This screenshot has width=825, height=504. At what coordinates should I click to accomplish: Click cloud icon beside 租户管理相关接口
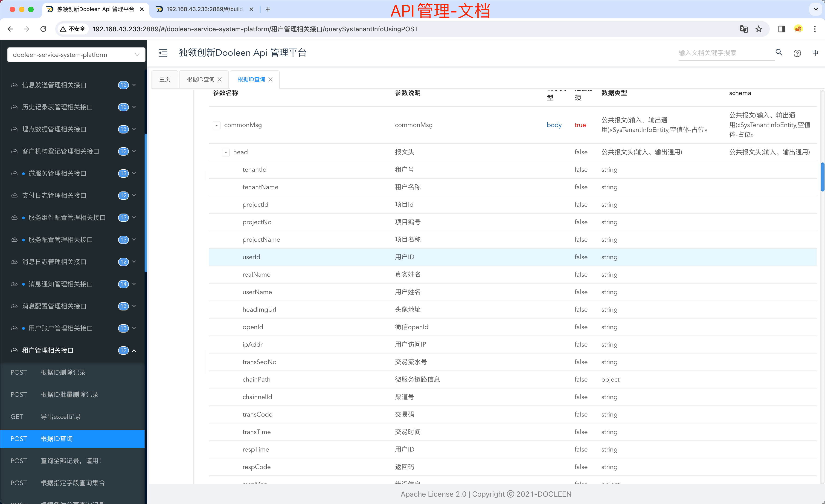pos(14,350)
